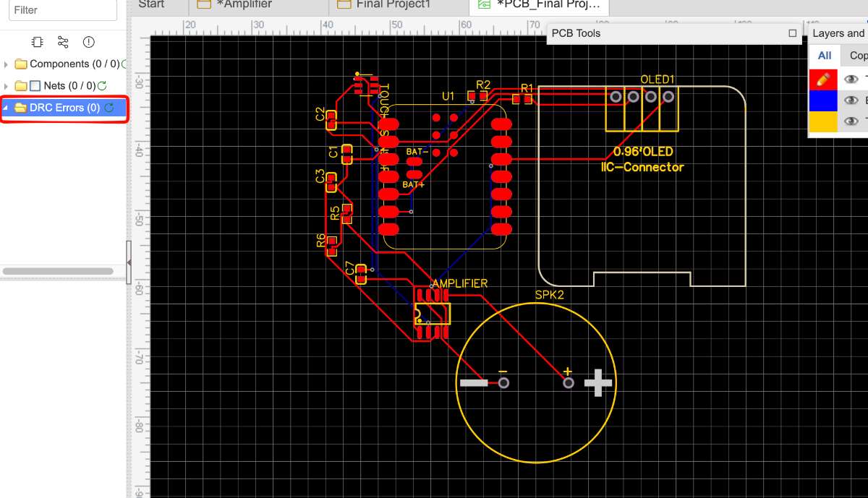Select resistor R6 footprint on PCB
868x498 pixels.
point(332,246)
